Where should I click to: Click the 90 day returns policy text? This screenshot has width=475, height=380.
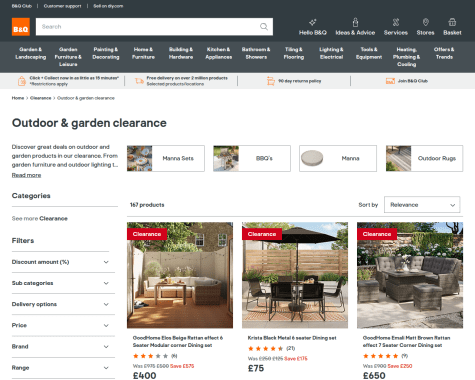click(300, 81)
